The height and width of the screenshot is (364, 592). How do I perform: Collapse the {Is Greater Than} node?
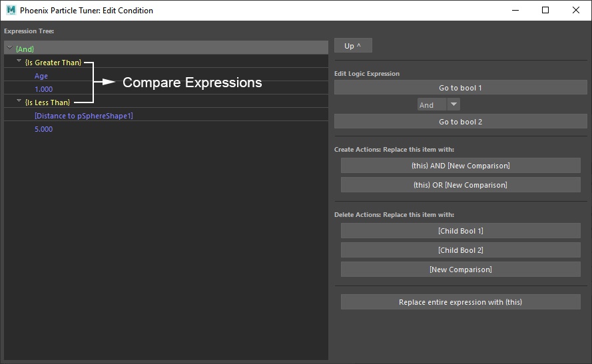pos(19,61)
